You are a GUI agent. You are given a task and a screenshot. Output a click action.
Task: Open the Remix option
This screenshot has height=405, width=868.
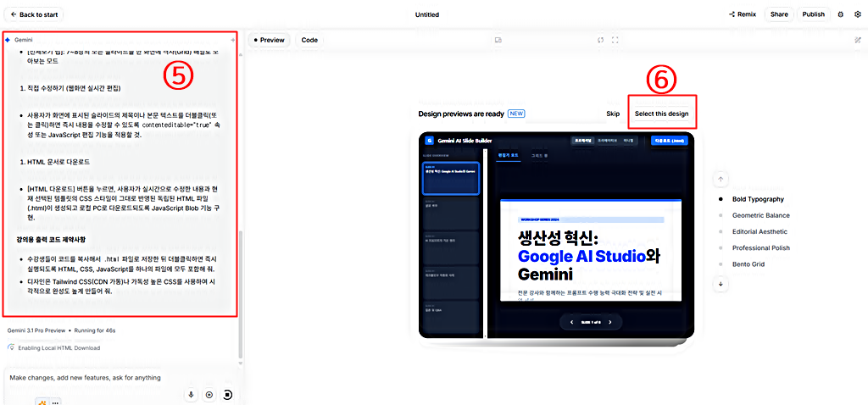743,14
